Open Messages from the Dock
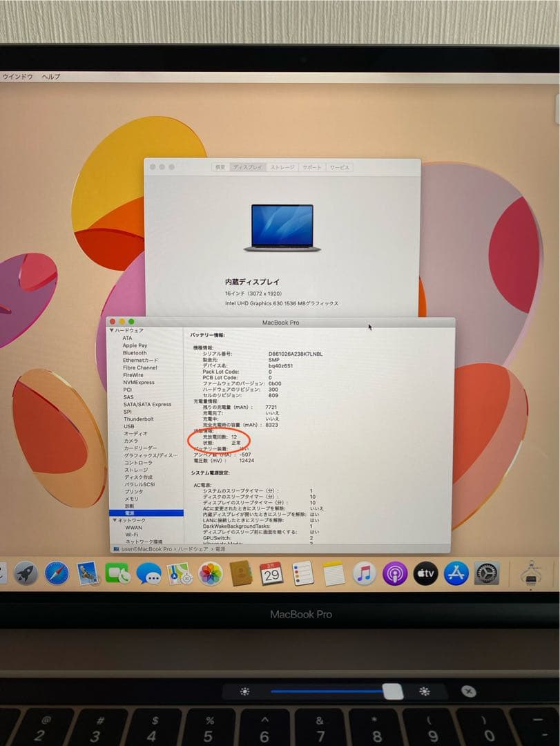Image resolution: width=560 pixels, height=746 pixels. (x=147, y=573)
